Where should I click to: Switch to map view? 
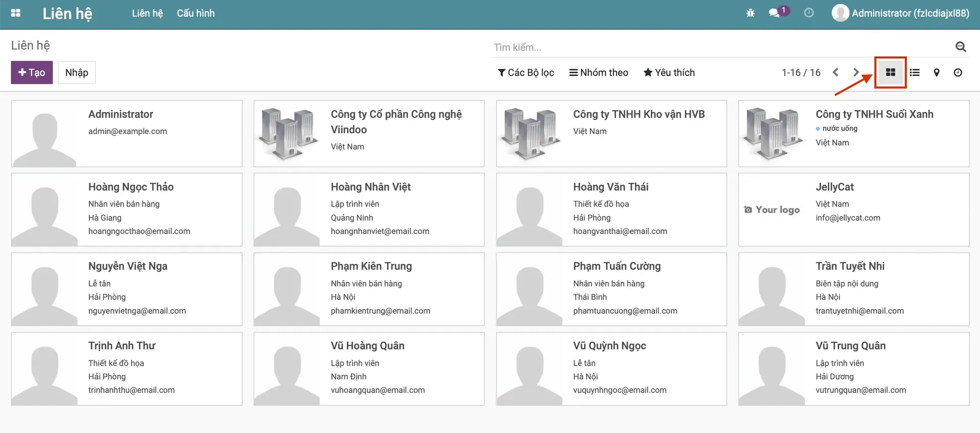pyautogui.click(x=937, y=72)
